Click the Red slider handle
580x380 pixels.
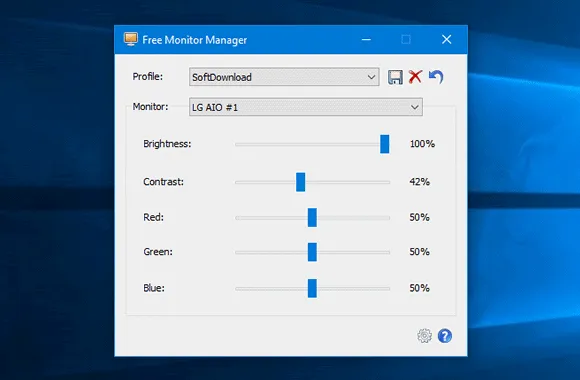(x=312, y=217)
